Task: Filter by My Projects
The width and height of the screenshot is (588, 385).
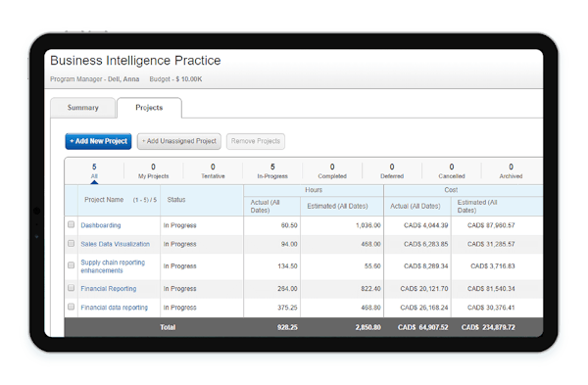Action: coord(154,171)
